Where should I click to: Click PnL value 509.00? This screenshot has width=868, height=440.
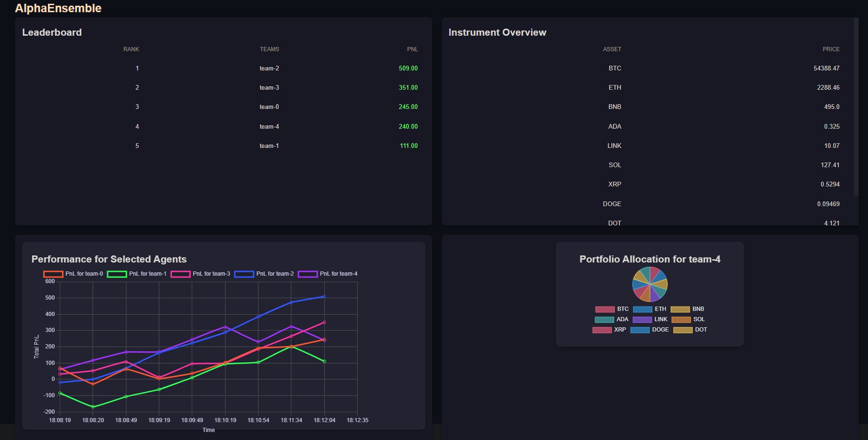click(x=408, y=68)
